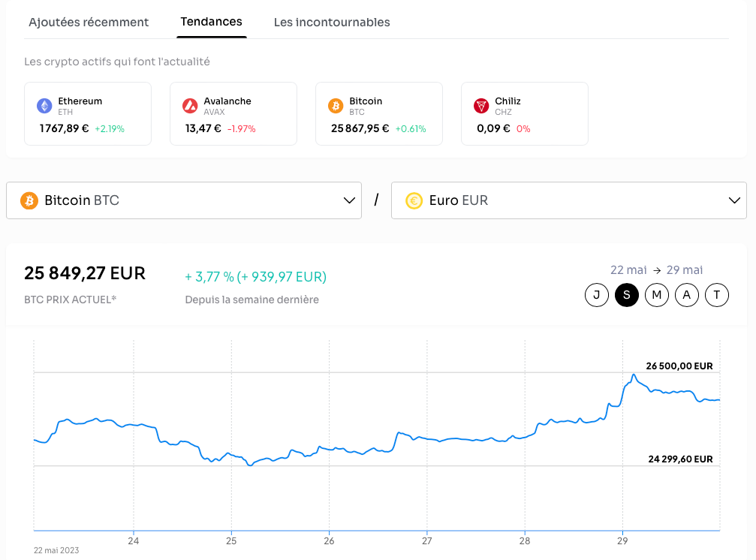Click the Avalanche logo icon
The image size is (756, 560).
pyautogui.click(x=190, y=106)
